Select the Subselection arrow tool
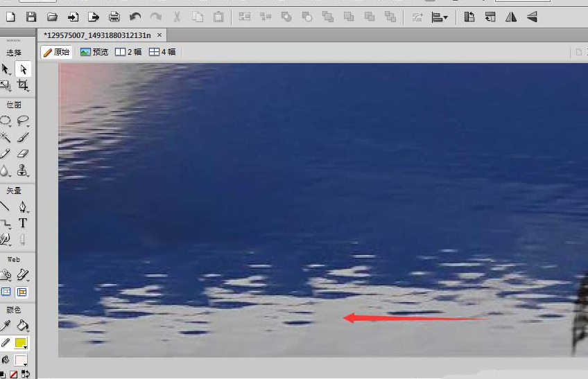The width and height of the screenshot is (588, 379). [x=24, y=69]
